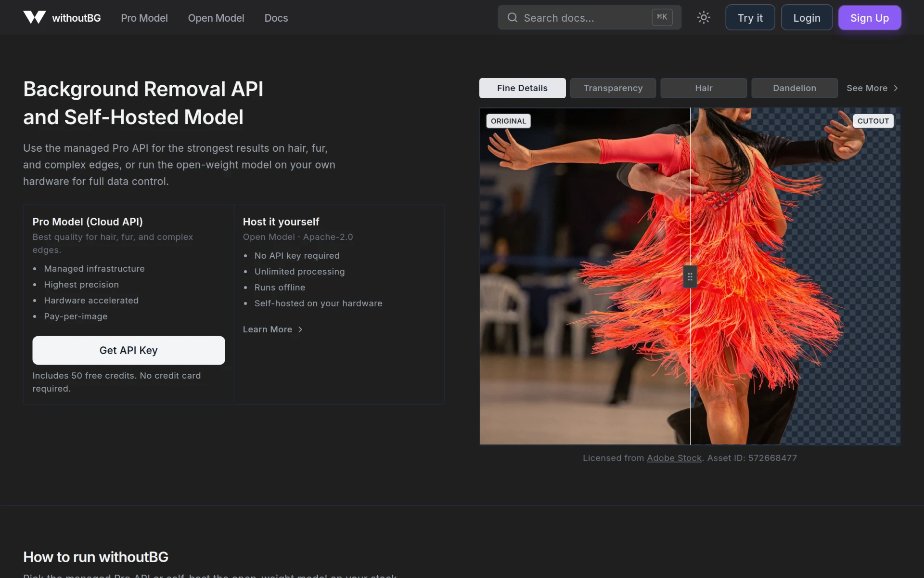The image size is (924, 578).
Task: Open the Dandelion example tab
Action: [x=795, y=88]
